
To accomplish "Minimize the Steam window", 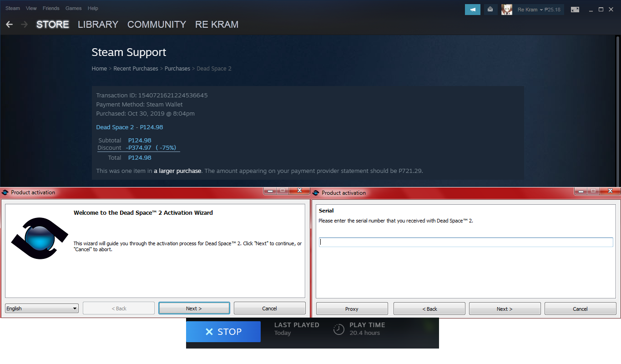I will [x=591, y=10].
